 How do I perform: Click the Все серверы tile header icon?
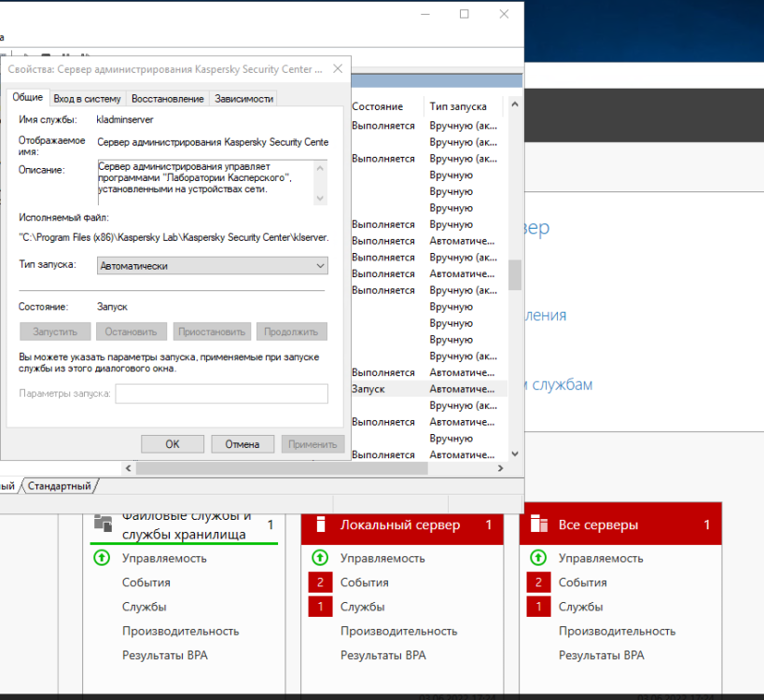pyautogui.click(x=539, y=525)
